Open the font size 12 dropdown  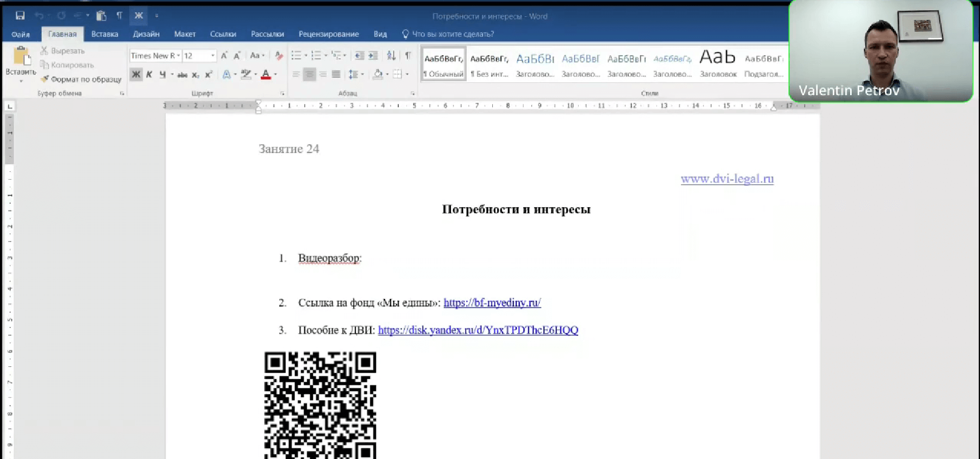(x=213, y=55)
